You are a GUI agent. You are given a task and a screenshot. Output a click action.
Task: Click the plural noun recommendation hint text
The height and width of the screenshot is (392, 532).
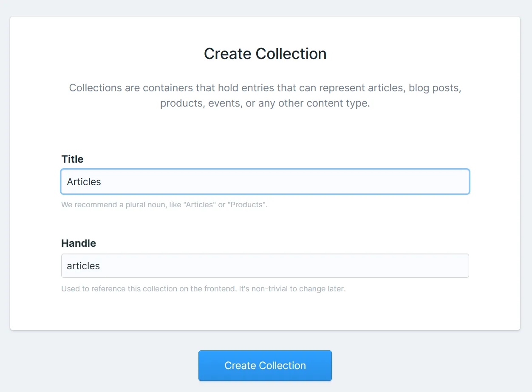(164, 205)
